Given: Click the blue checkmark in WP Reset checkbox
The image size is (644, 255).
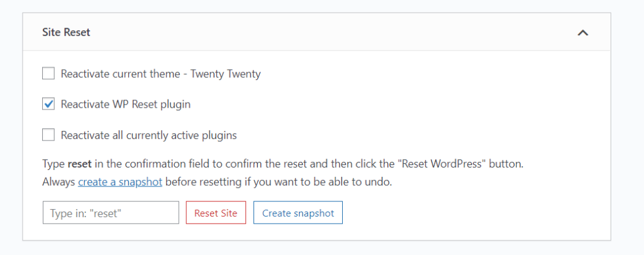Looking at the screenshot, I should point(48,105).
